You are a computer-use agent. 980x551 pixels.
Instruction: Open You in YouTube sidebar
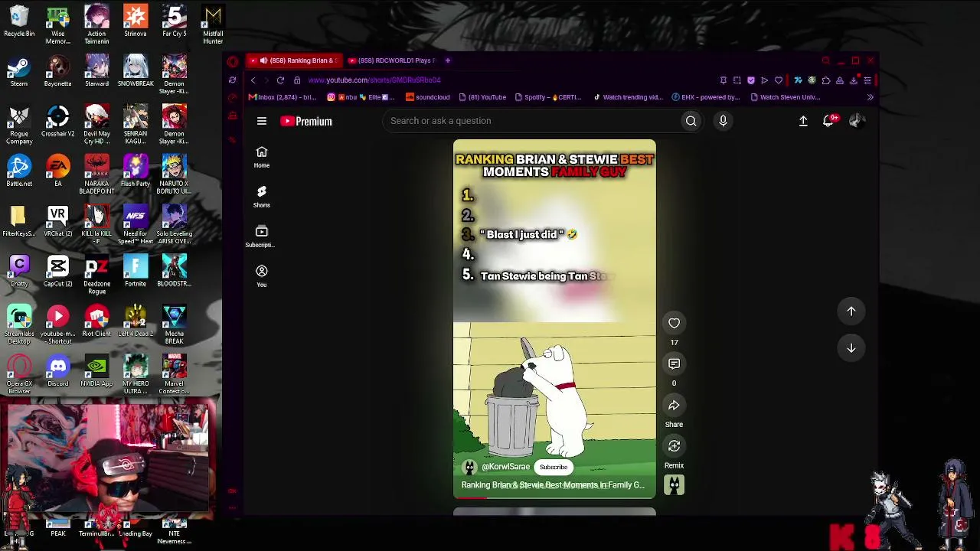[x=262, y=276]
